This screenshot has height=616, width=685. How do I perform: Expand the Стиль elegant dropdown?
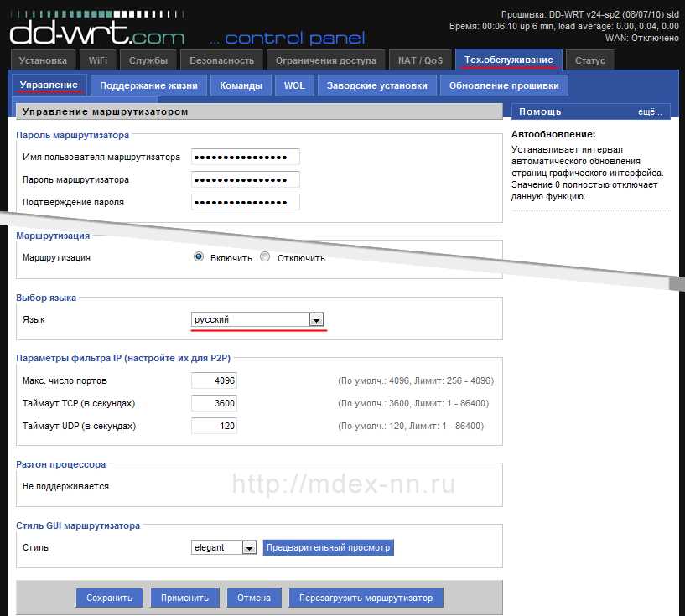224,547
